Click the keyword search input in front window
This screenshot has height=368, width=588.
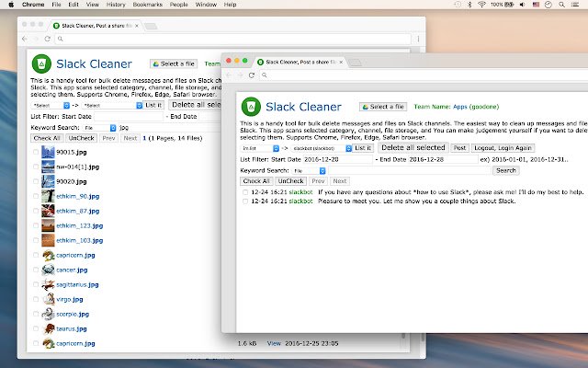coord(409,170)
